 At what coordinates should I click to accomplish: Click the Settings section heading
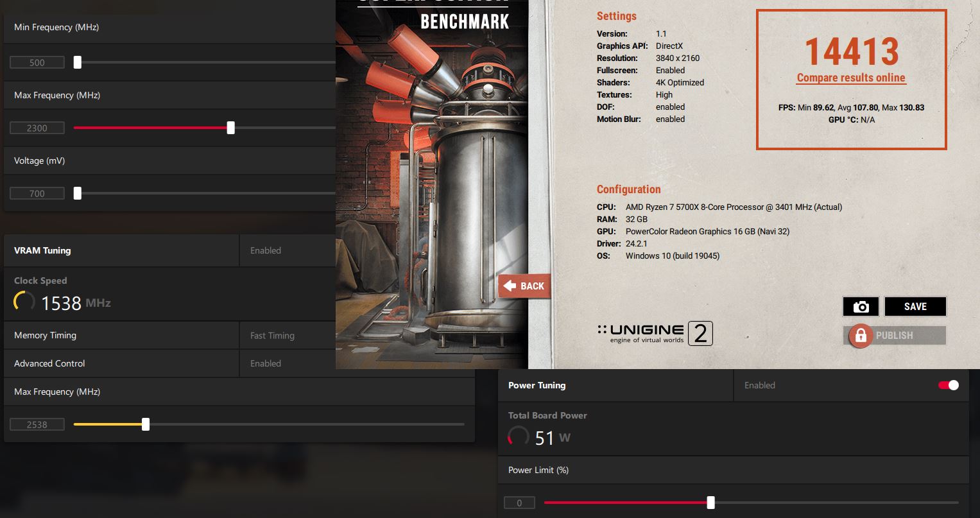[617, 17]
